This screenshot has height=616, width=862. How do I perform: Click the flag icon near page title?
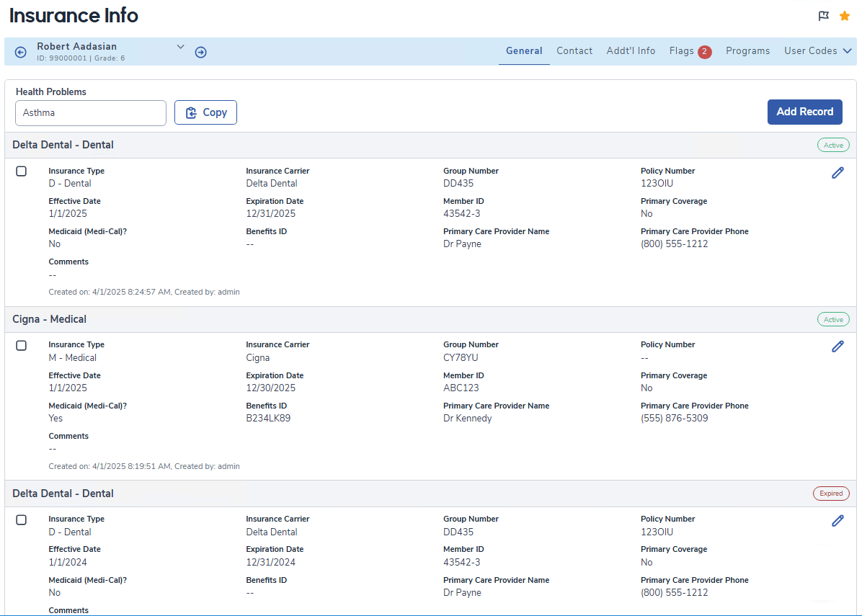[823, 16]
